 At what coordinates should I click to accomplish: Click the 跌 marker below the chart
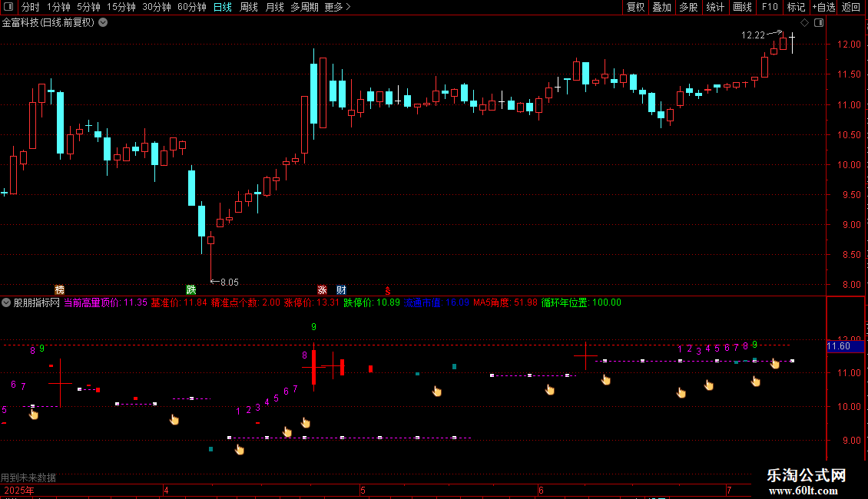point(191,290)
